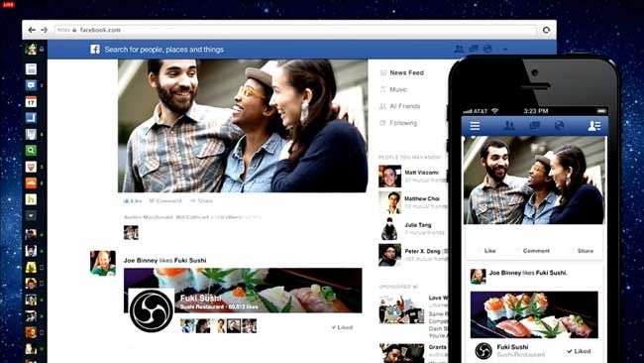Open the green search app icon in sidebar
Image resolution: width=644 pixels, height=363 pixels.
31,151
